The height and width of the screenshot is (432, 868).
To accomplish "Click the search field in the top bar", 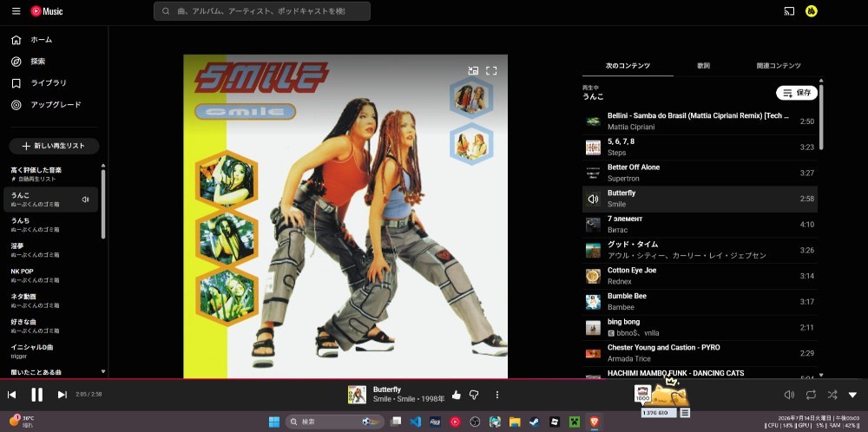I will 262,11.
